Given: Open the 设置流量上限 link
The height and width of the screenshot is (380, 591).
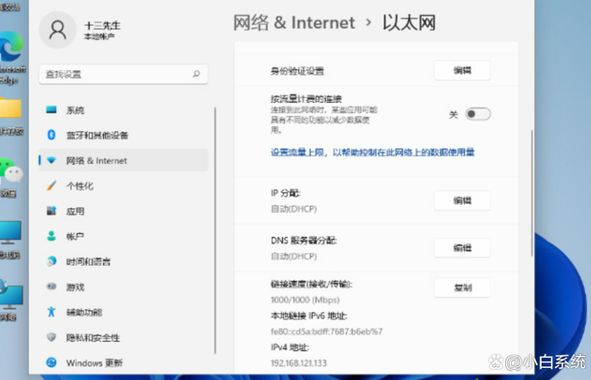Looking at the screenshot, I should tap(372, 152).
